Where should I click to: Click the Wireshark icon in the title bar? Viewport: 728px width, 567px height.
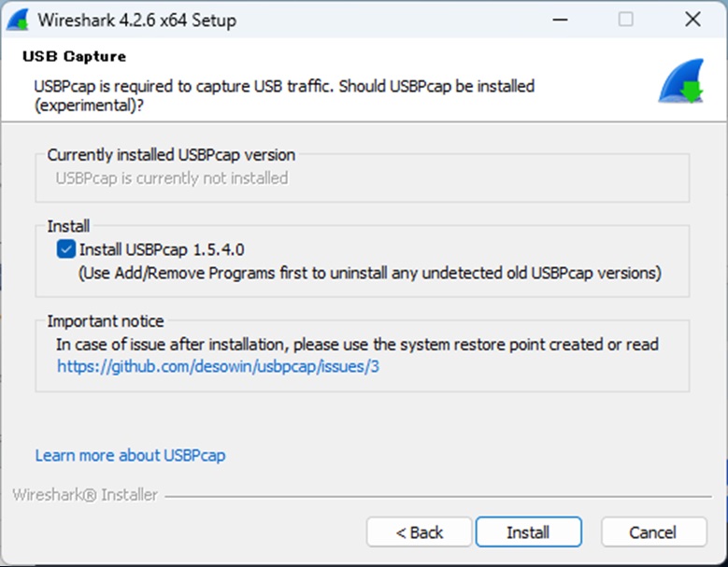coord(19,20)
